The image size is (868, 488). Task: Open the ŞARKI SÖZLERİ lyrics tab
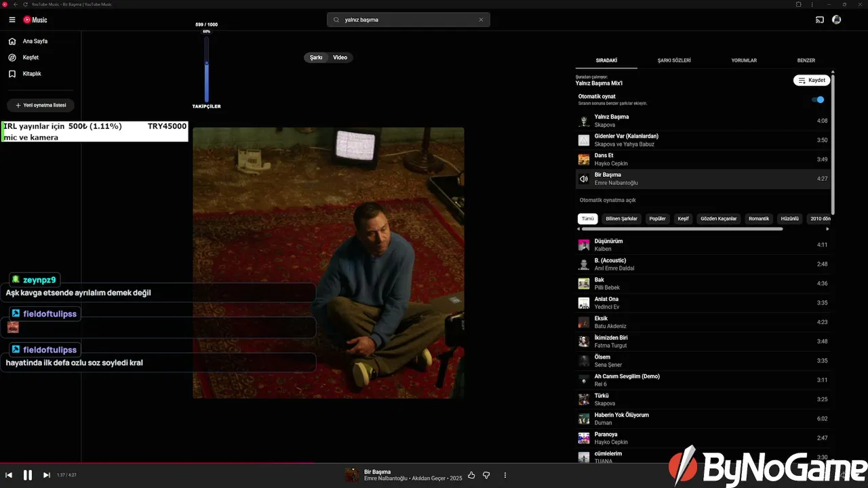click(x=674, y=60)
